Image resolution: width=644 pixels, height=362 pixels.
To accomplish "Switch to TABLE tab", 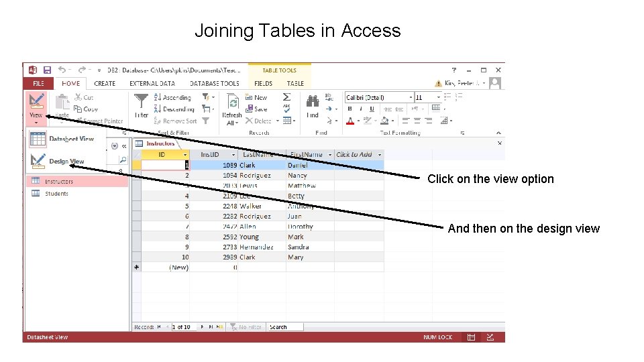I will [295, 83].
